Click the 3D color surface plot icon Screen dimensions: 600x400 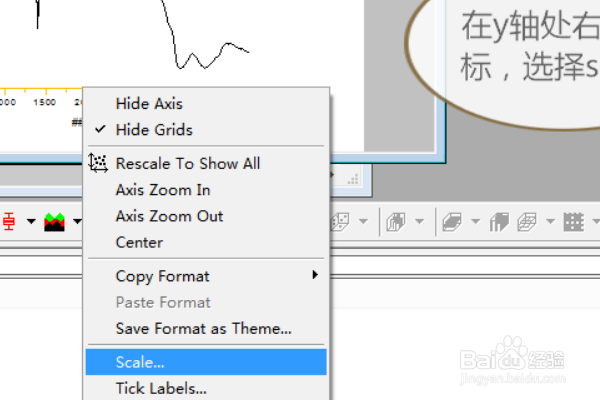(x=452, y=222)
